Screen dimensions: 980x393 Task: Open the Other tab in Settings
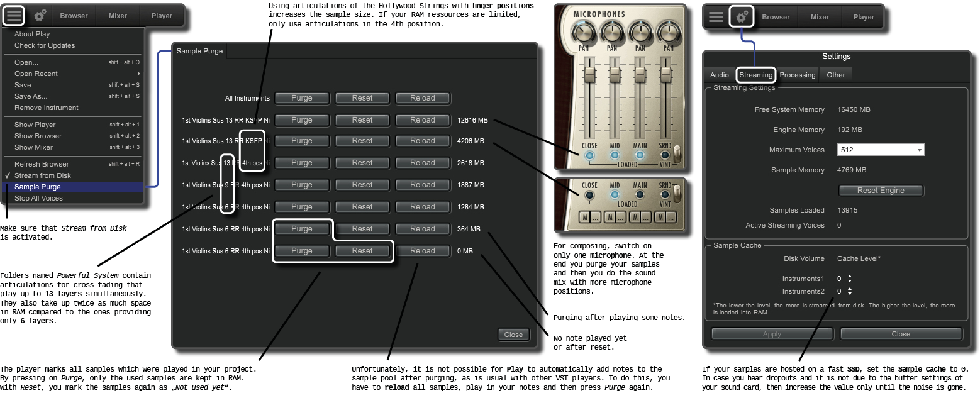[x=836, y=75]
